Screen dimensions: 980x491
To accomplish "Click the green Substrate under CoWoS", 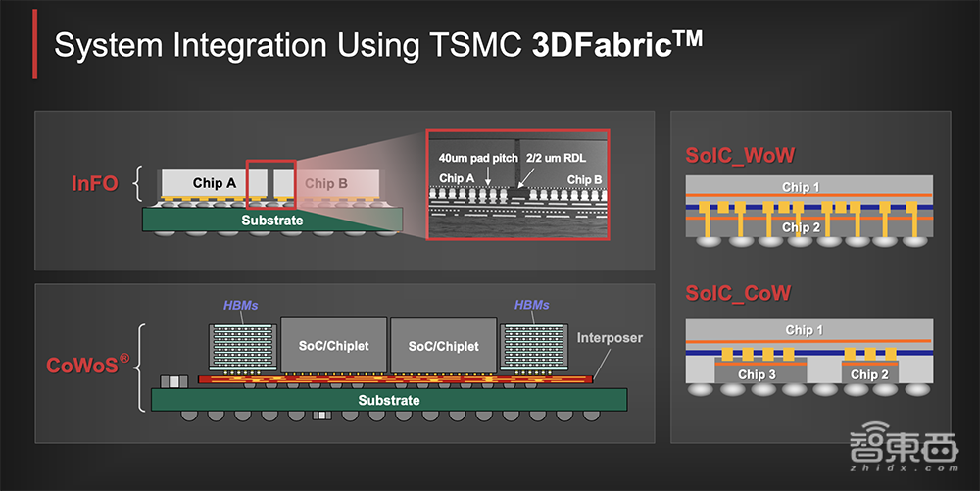I will [x=388, y=400].
